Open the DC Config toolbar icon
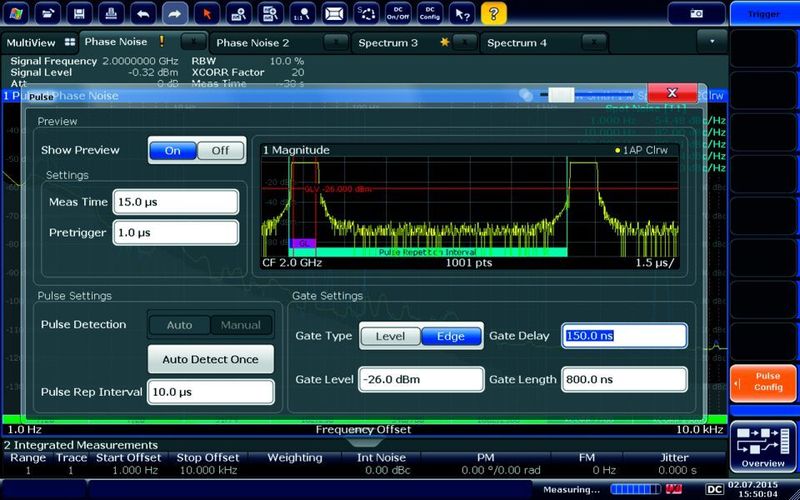Viewport: 800px width, 500px height. click(x=429, y=14)
